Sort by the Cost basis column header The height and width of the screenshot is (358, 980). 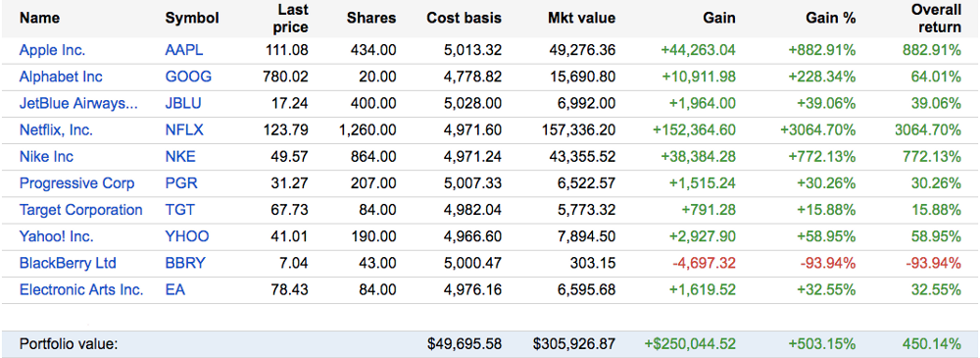[464, 19]
